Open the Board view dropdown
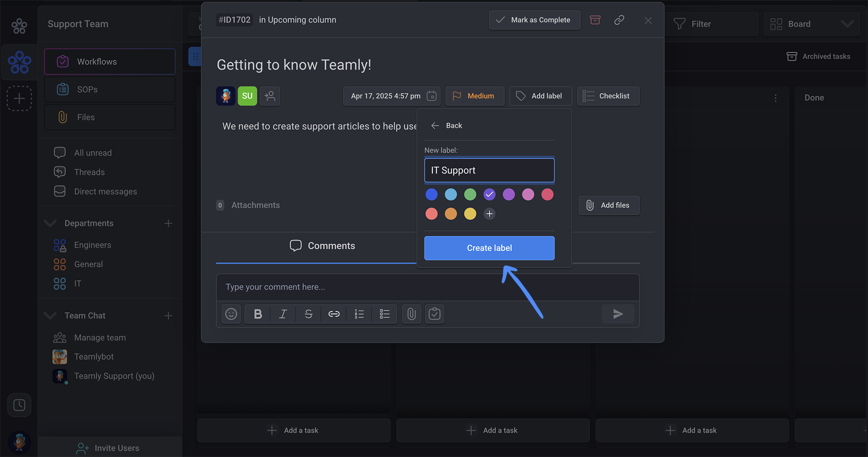Screen dimensions: 868x457 [812, 24]
